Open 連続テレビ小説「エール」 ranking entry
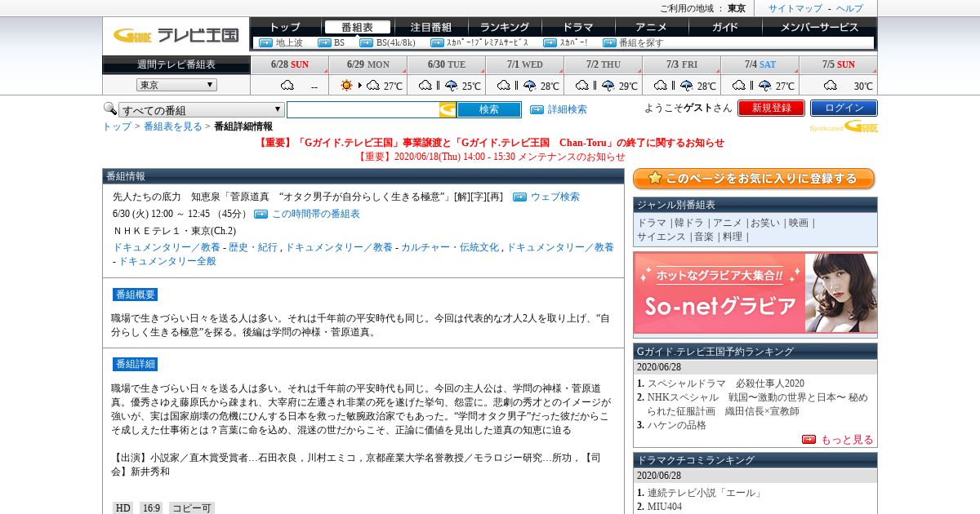The height and width of the screenshot is (514, 980). (705, 493)
